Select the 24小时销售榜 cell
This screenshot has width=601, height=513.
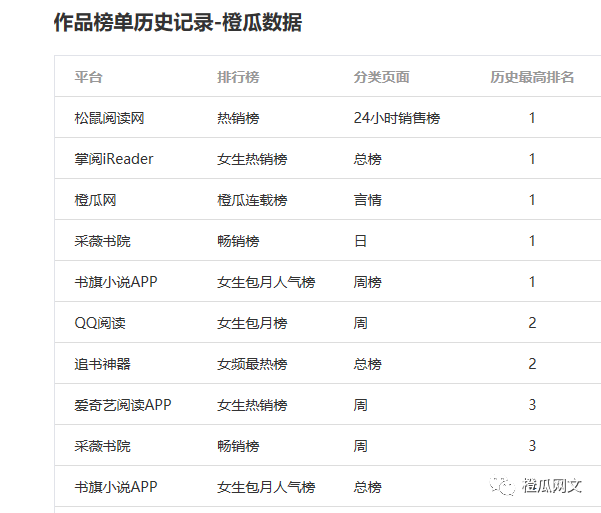click(x=397, y=118)
